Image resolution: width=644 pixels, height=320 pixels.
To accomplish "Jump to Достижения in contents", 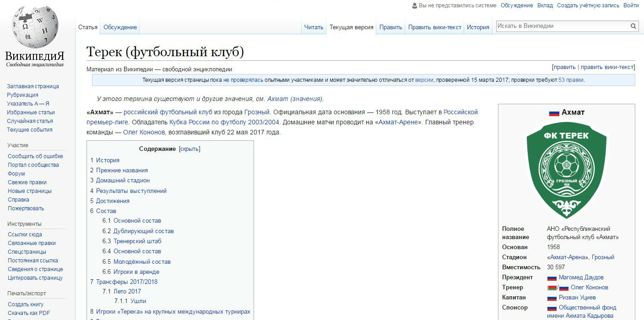I will click(113, 201).
